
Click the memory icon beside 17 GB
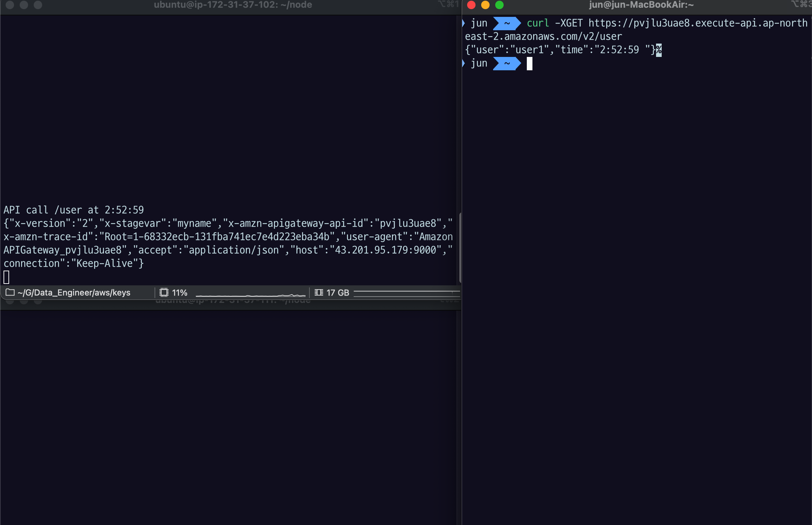(x=319, y=292)
